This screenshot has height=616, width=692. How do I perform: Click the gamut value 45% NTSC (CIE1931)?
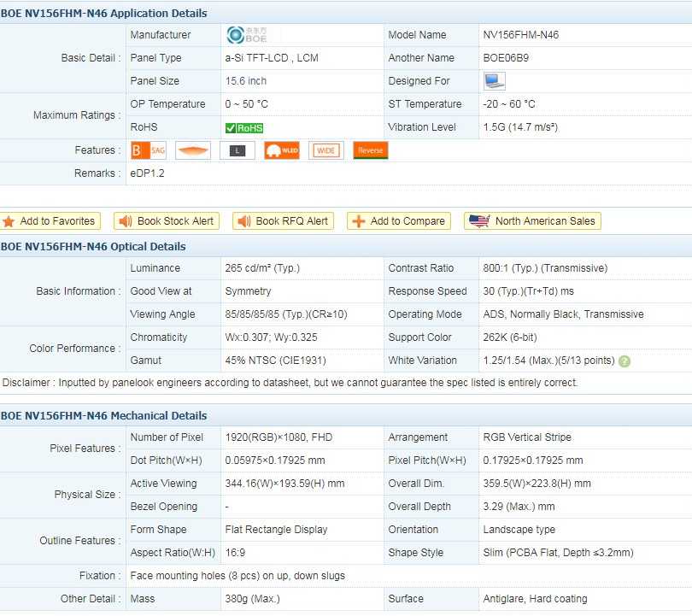pyautogui.click(x=276, y=361)
